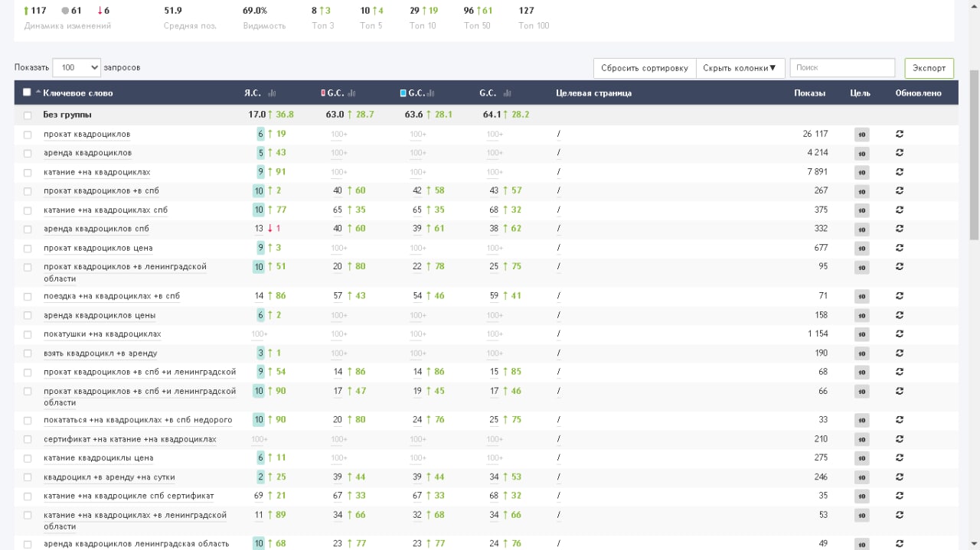This screenshot has height=550, width=980.
Task: Select checkbox for 'катание квадроциклы цена'
Action: point(28,459)
